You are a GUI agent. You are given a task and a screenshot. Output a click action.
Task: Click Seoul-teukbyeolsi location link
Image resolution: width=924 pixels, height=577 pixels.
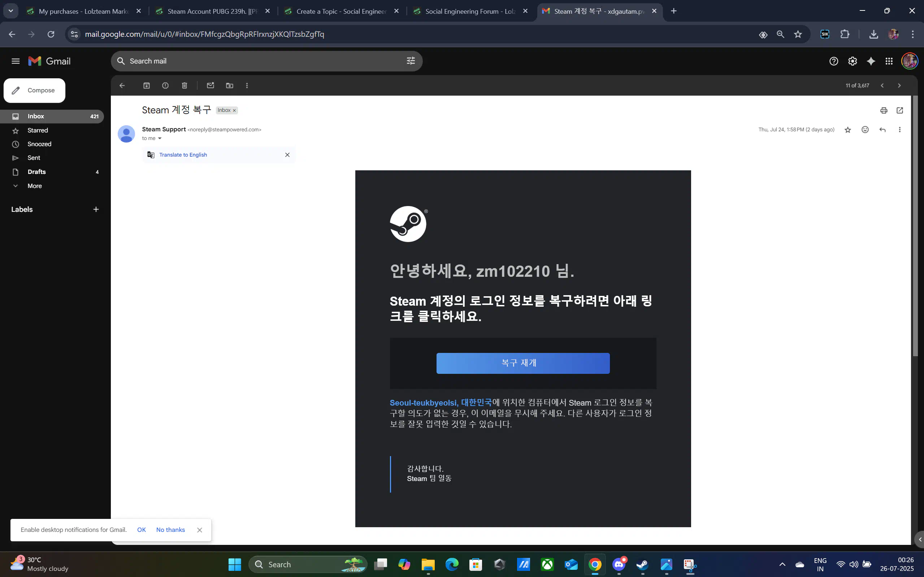pyautogui.click(x=441, y=403)
